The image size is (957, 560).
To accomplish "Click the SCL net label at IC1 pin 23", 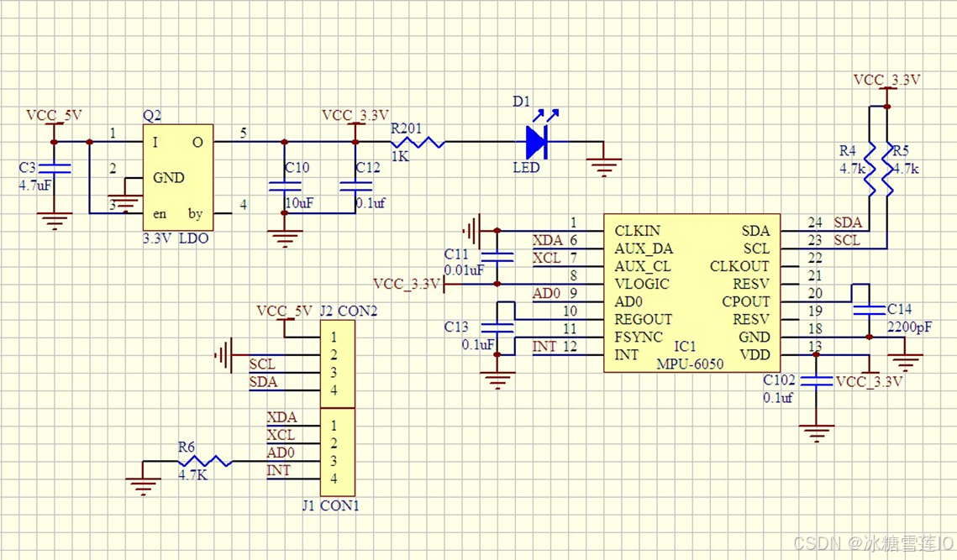I will tap(847, 240).
